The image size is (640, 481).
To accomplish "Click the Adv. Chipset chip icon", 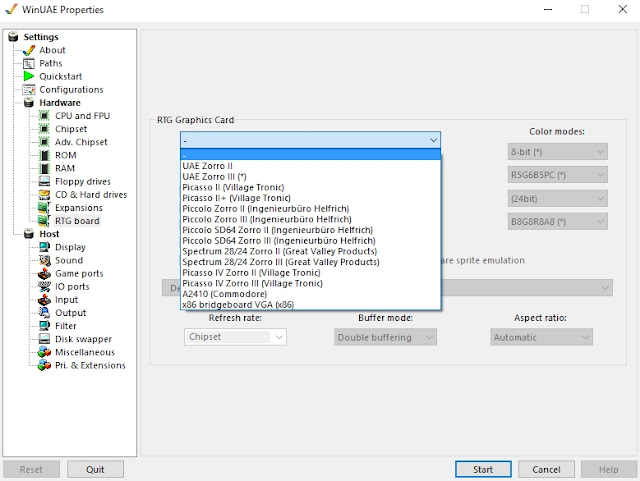I will (44, 142).
